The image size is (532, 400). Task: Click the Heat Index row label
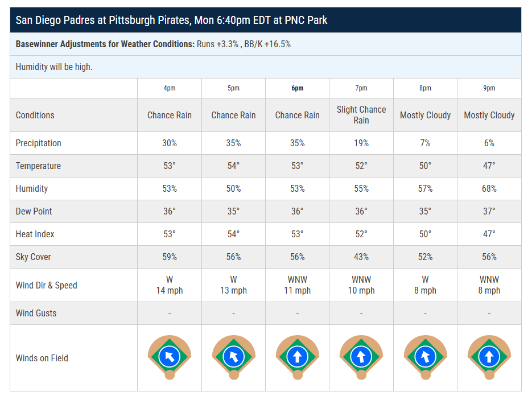tap(35, 234)
